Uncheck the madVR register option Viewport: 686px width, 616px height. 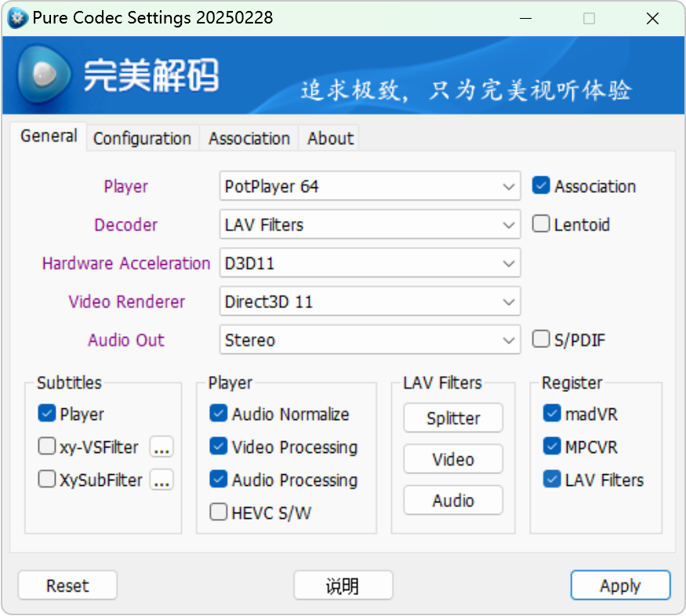click(552, 415)
